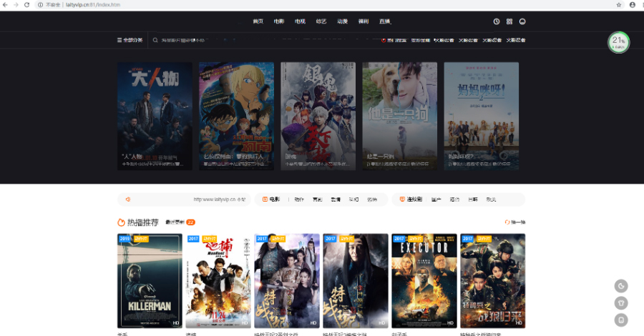This screenshot has width=644, height=336.
Task: Select 喜剧 under the 电影 filter bar
Action: click(x=318, y=199)
